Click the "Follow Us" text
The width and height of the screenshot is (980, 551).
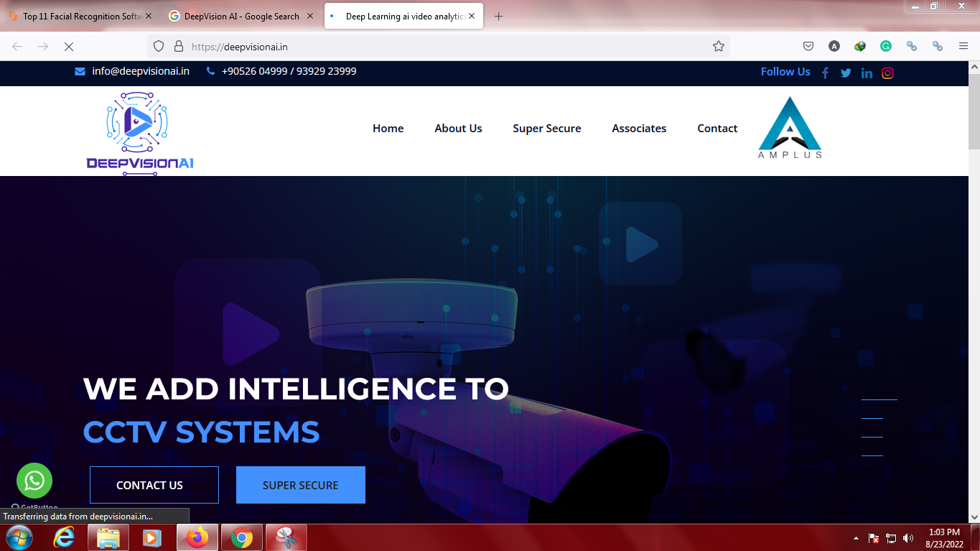pos(785,72)
